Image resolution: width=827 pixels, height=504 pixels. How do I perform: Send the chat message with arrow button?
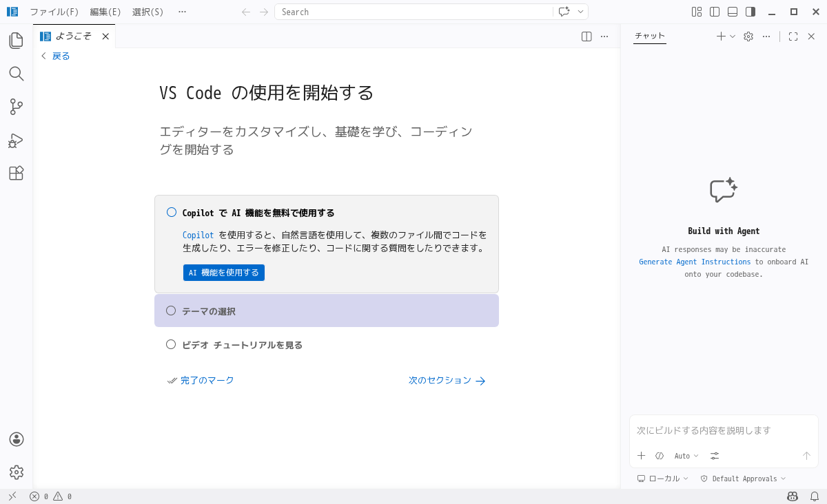point(806,456)
